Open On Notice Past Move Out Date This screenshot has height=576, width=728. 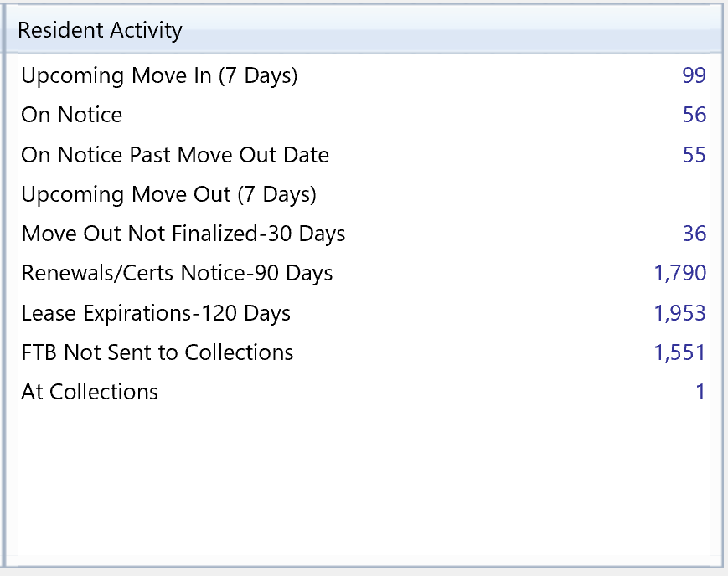click(x=175, y=155)
